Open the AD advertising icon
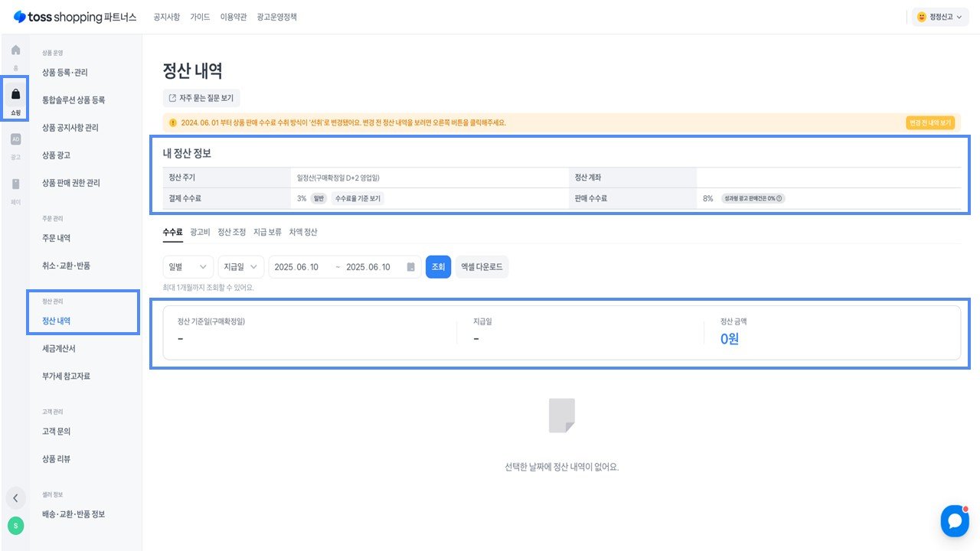Screen dimensions: 980x551 (x=15, y=139)
